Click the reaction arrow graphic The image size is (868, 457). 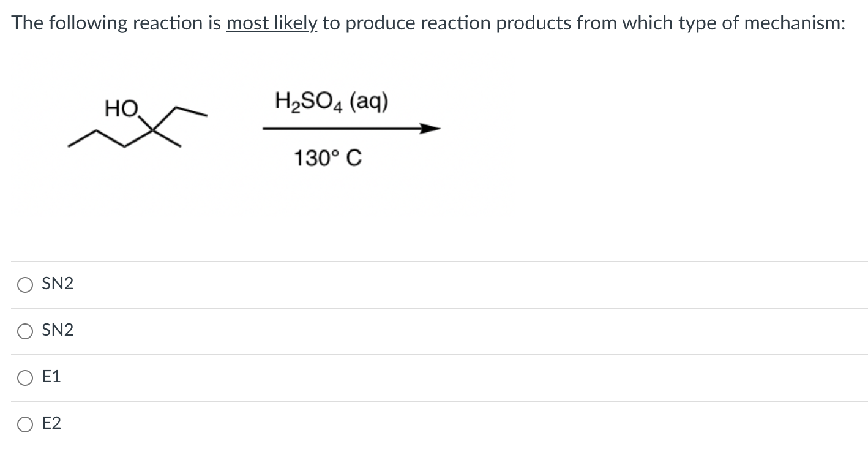coord(350,127)
